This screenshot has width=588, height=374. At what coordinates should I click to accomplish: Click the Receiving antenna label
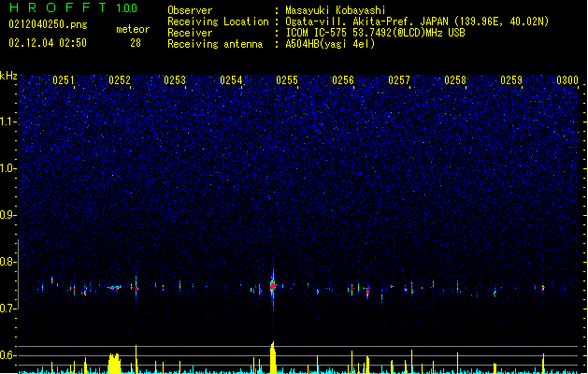click(x=215, y=44)
